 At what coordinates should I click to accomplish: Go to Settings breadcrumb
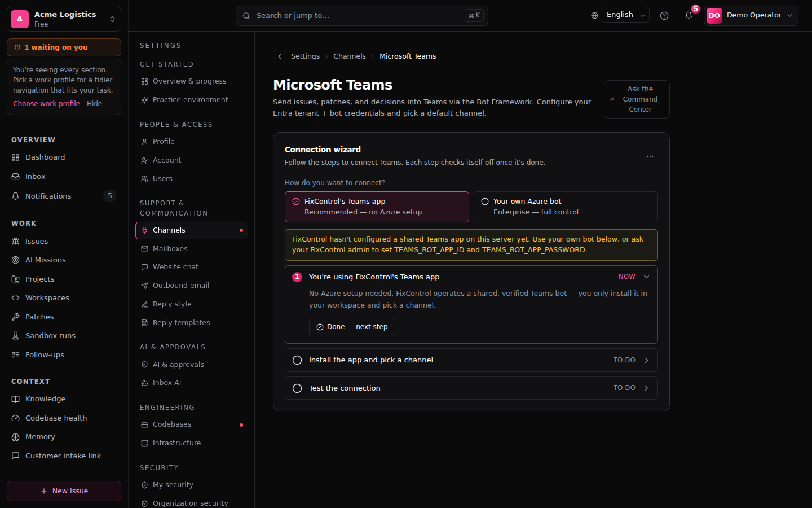coord(305,56)
